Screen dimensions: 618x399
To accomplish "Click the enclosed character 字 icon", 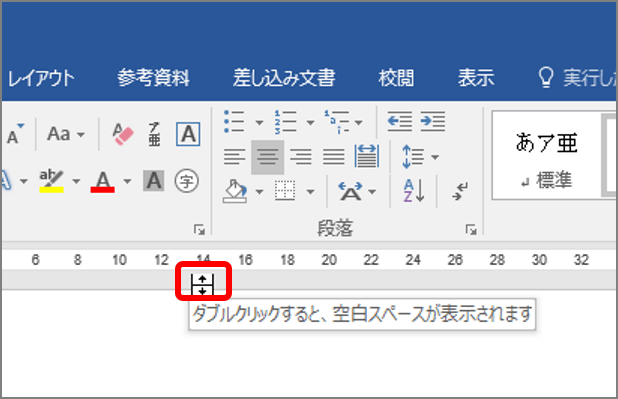I will pos(186,181).
